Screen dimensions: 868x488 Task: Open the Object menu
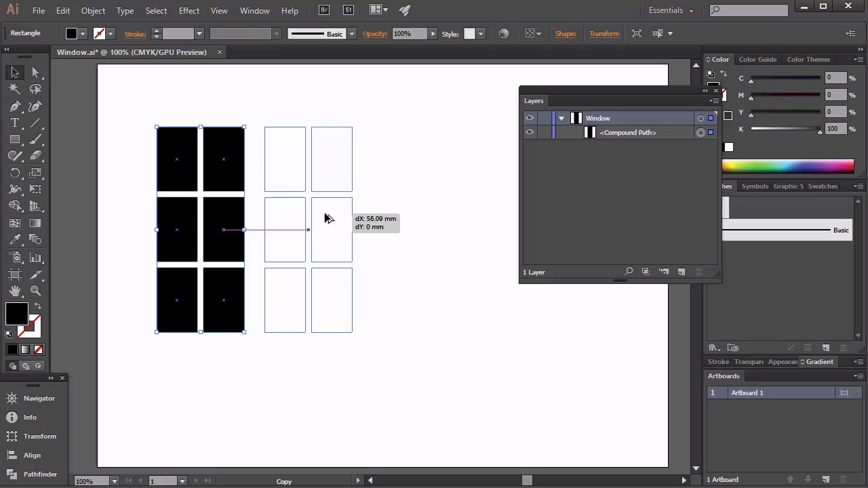pos(93,10)
